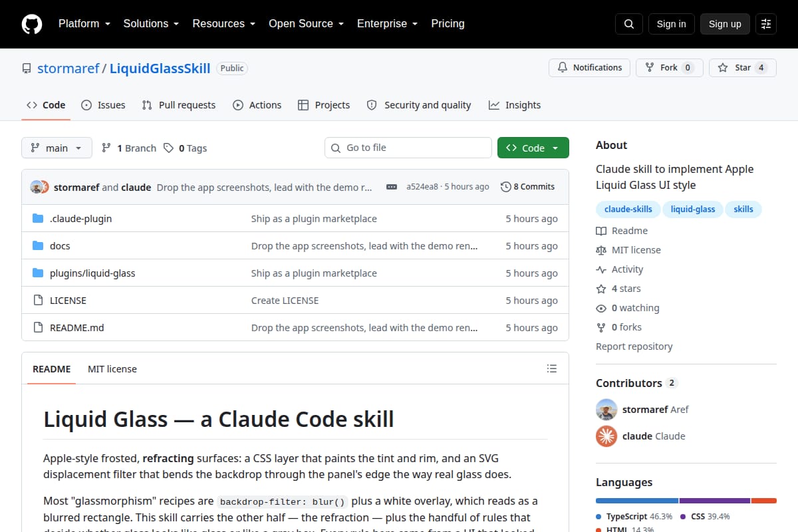Open the stormaref owner link
The width and height of the screenshot is (798, 532).
pos(68,68)
